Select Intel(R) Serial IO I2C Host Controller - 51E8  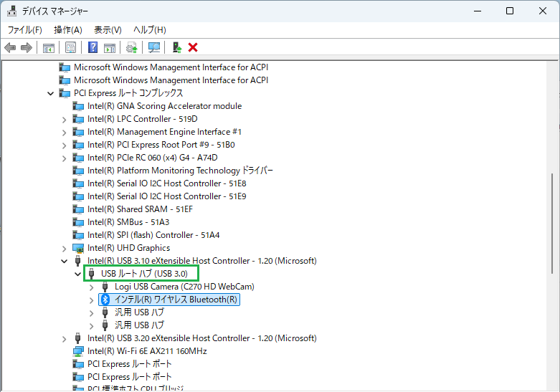167,183
